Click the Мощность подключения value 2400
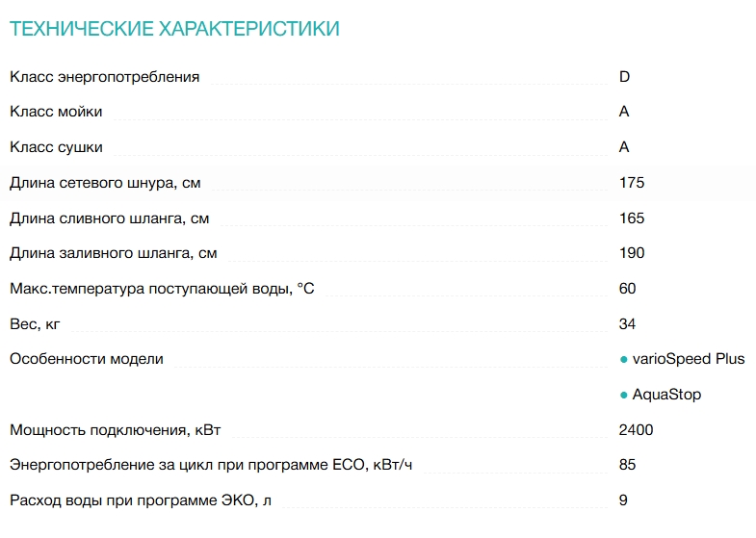This screenshot has width=756, height=538. pos(636,430)
